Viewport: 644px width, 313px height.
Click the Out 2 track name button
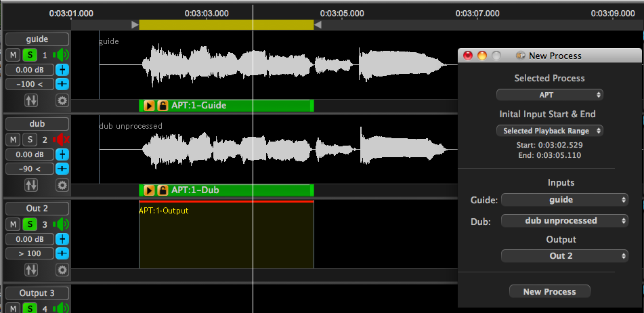[x=37, y=209]
